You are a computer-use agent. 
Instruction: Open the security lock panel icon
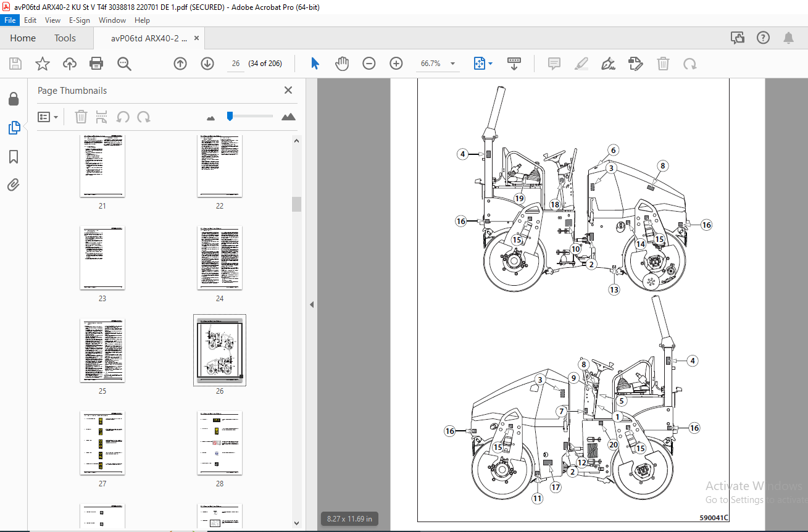[x=14, y=99]
